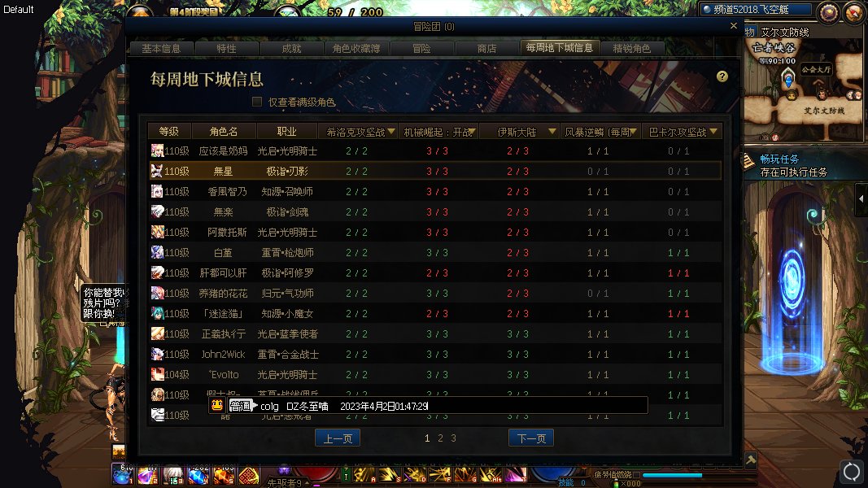Click the hammer icon above the fatigue bar
The image size is (868, 488).
(751, 460)
